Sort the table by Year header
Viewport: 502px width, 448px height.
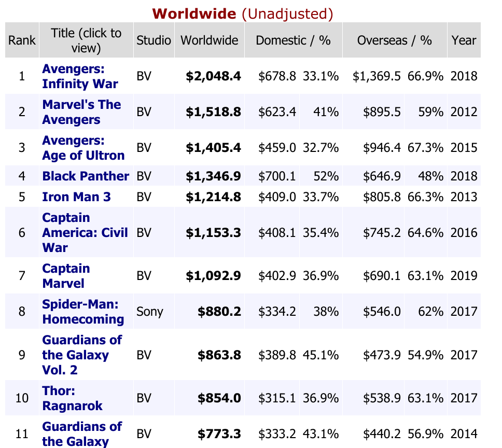pyautogui.click(x=463, y=40)
